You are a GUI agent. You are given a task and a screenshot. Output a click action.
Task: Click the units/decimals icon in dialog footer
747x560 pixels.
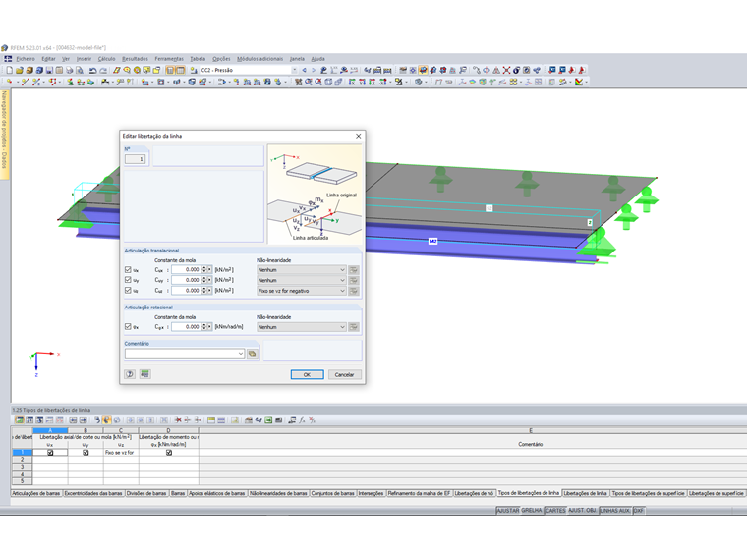(144, 374)
